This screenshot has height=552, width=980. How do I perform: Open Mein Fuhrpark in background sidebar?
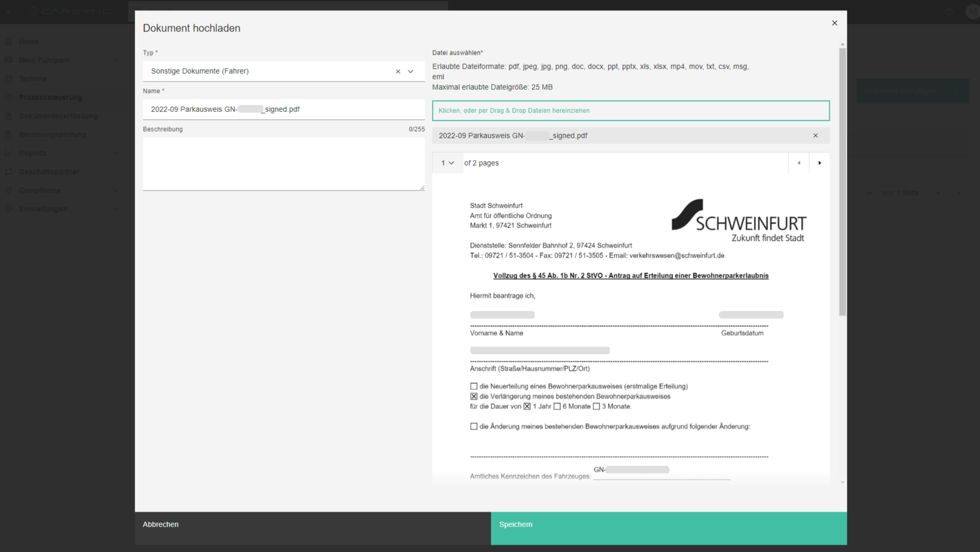44,60
